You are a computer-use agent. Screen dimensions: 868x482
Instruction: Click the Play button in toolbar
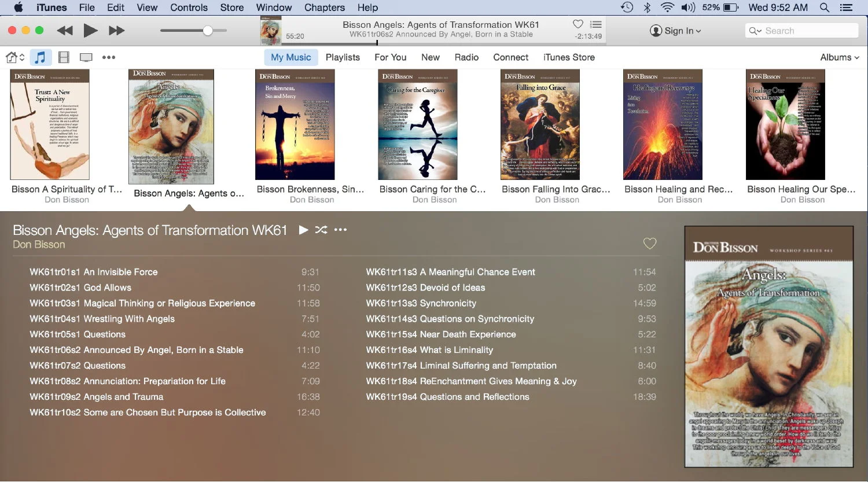[x=90, y=31]
